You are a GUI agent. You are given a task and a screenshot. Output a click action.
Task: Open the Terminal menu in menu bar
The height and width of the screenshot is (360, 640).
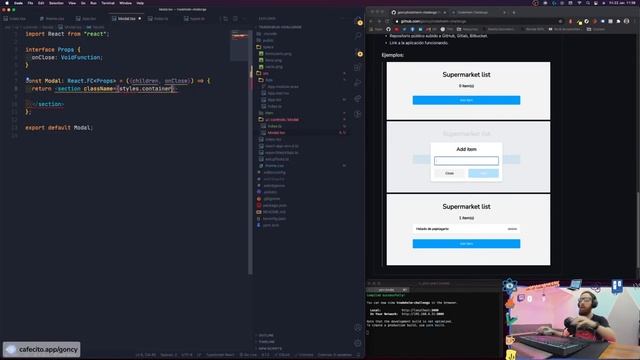click(108, 3)
